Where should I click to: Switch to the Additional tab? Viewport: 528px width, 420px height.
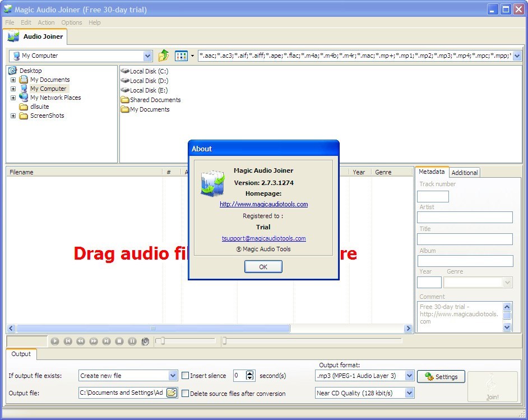(464, 173)
